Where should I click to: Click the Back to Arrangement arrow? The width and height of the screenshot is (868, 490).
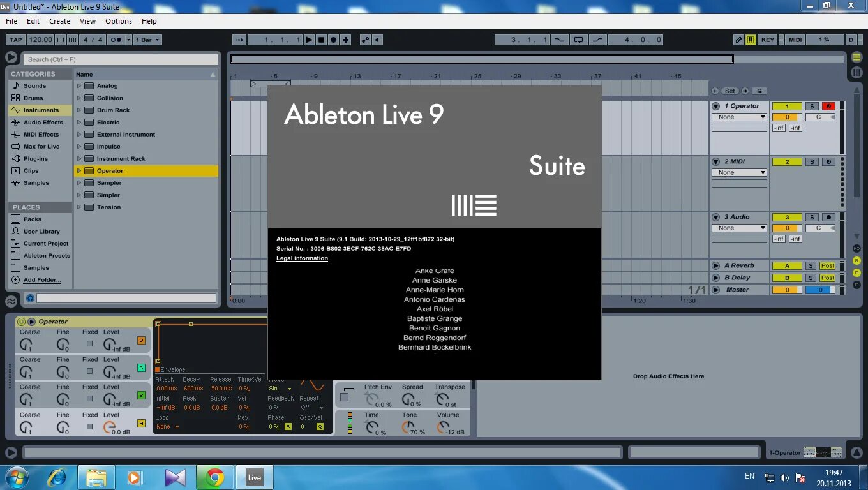point(377,40)
